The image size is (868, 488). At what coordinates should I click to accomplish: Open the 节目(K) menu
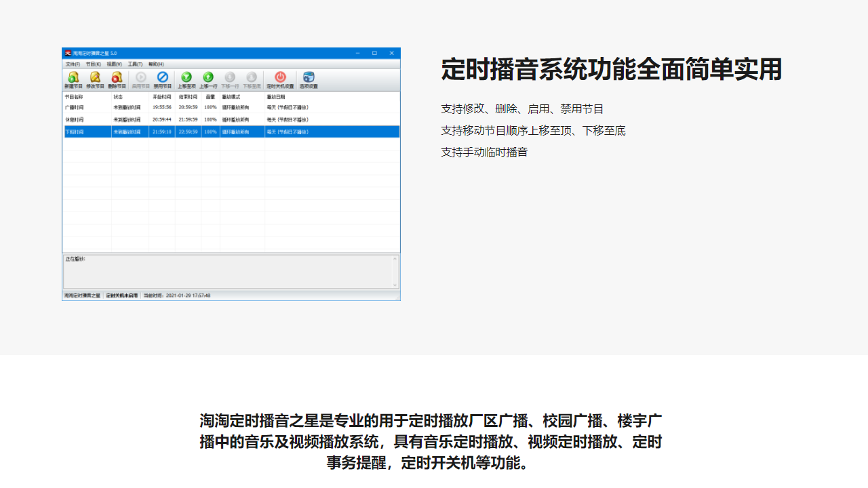93,64
